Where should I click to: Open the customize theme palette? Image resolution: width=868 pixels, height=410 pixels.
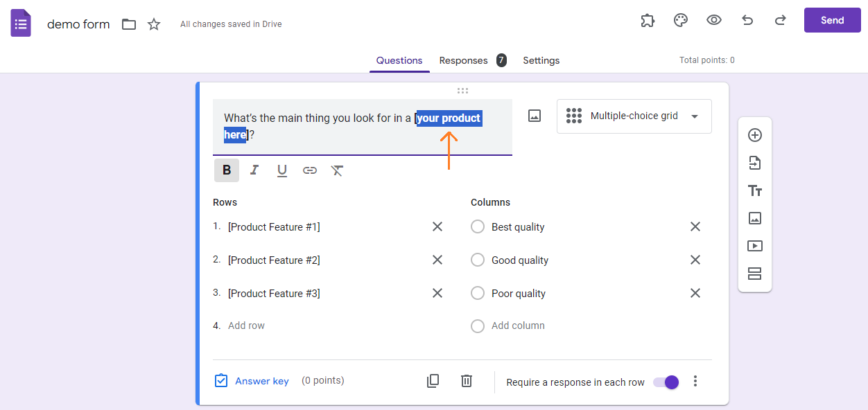[x=681, y=21]
